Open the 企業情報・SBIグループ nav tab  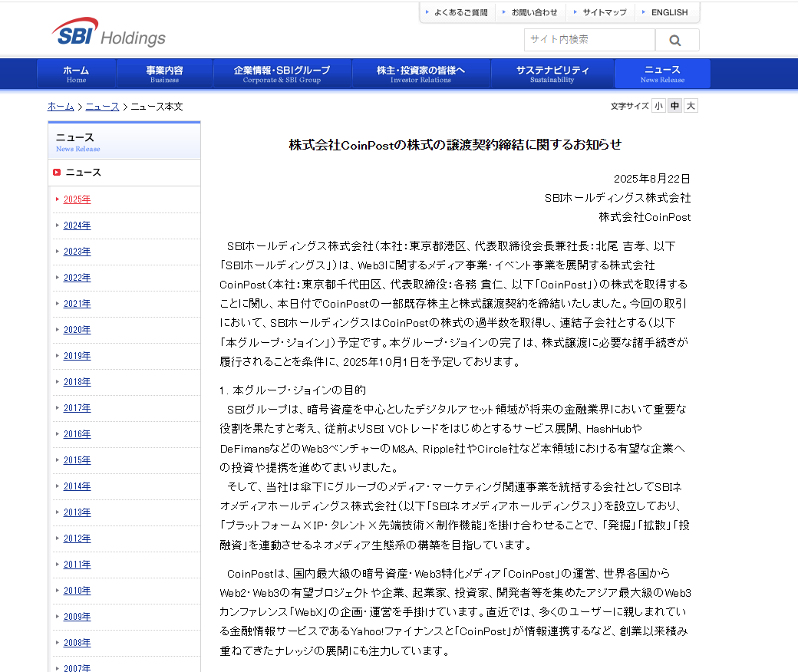(282, 74)
